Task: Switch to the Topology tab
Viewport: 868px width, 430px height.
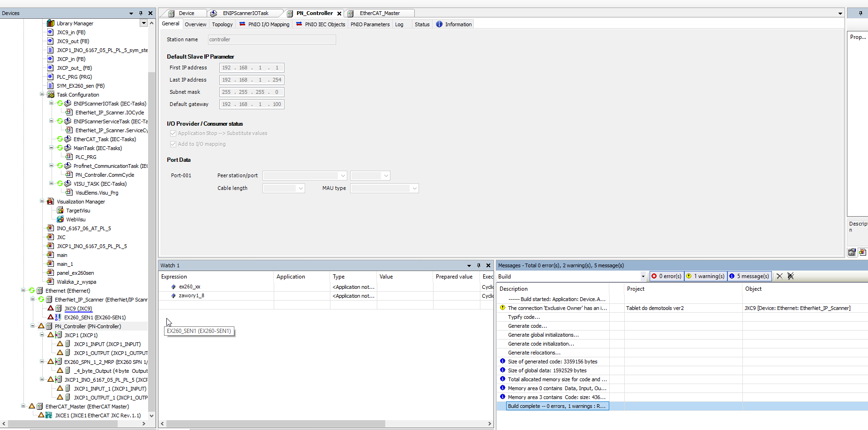Action: [x=222, y=24]
